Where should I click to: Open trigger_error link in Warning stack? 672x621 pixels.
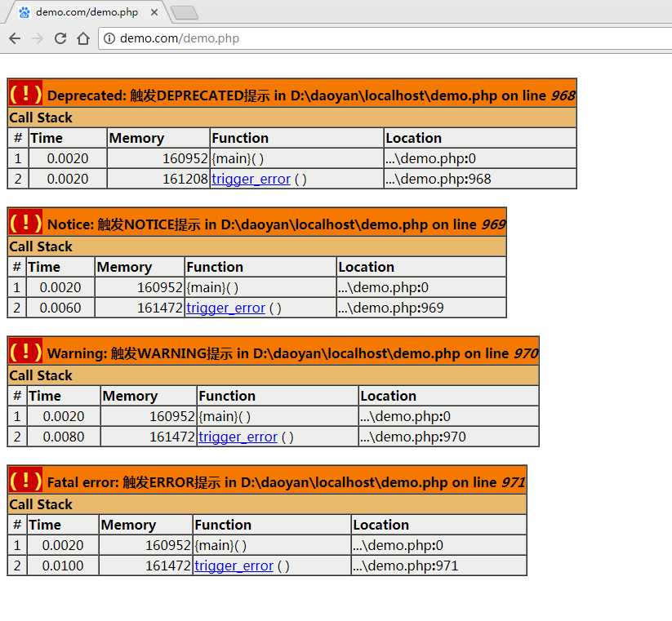(238, 437)
